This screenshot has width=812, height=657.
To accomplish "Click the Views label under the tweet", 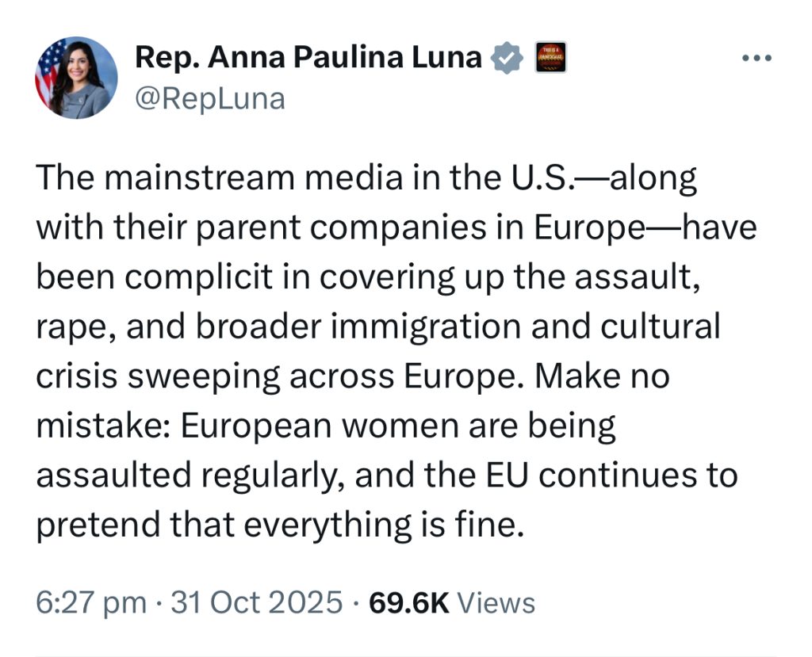I will point(497,603).
